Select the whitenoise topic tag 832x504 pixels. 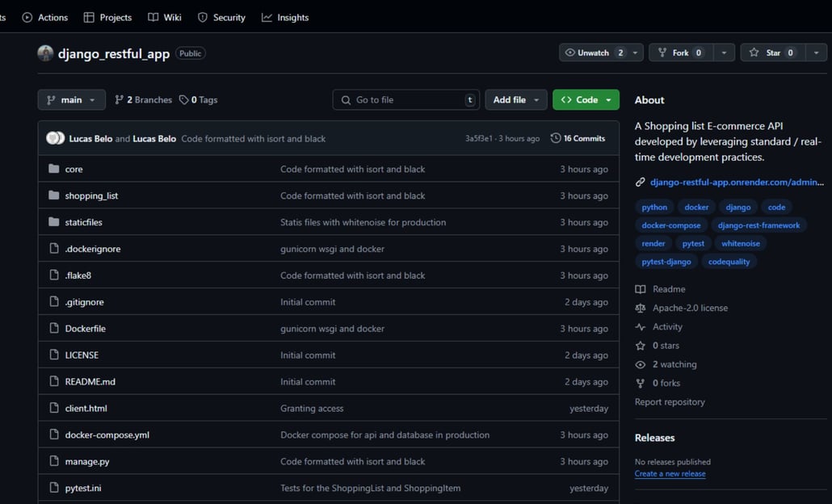[740, 243]
